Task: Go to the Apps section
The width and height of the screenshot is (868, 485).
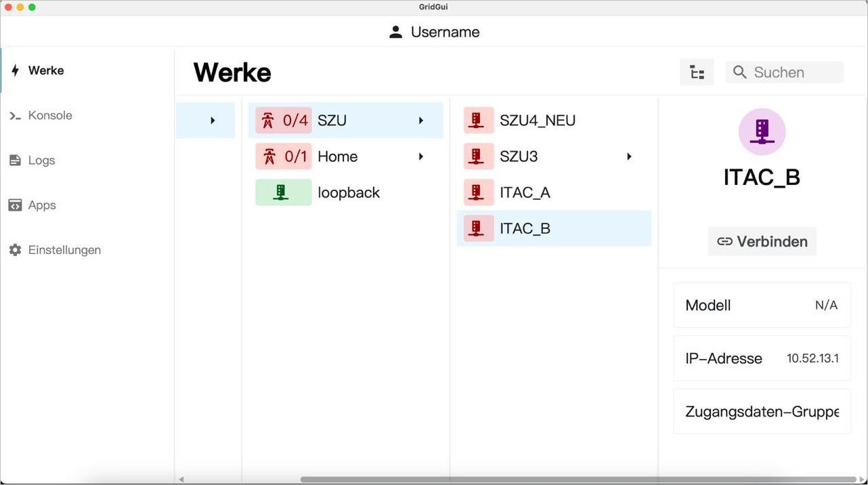Action: (x=41, y=205)
